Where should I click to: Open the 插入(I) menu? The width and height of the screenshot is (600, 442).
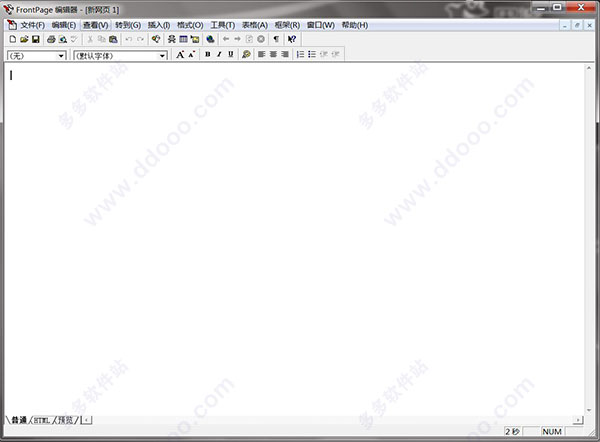[x=159, y=25]
